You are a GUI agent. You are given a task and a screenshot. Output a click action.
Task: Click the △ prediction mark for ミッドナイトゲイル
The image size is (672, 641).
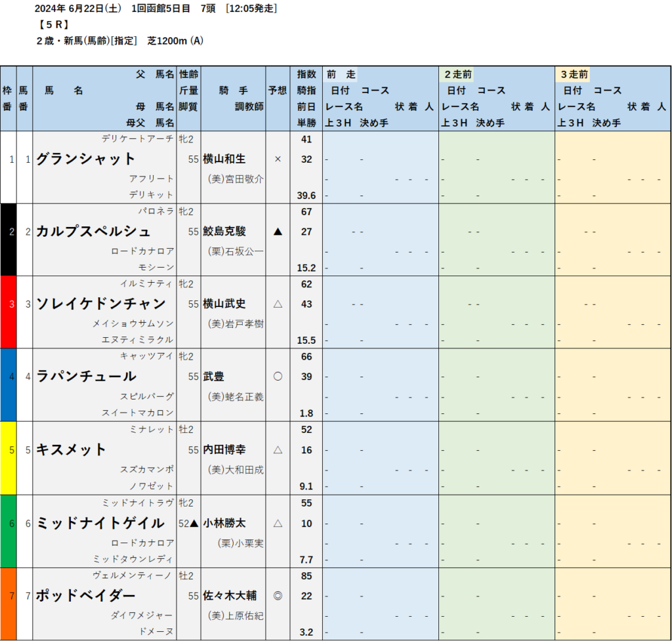pyautogui.click(x=278, y=523)
